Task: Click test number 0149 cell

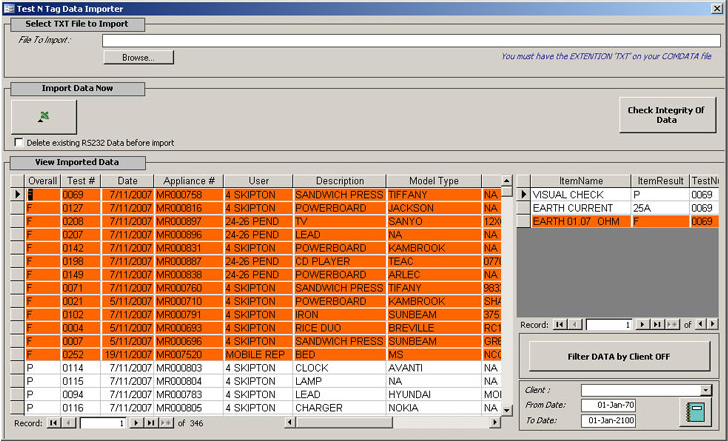Action: (81, 274)
